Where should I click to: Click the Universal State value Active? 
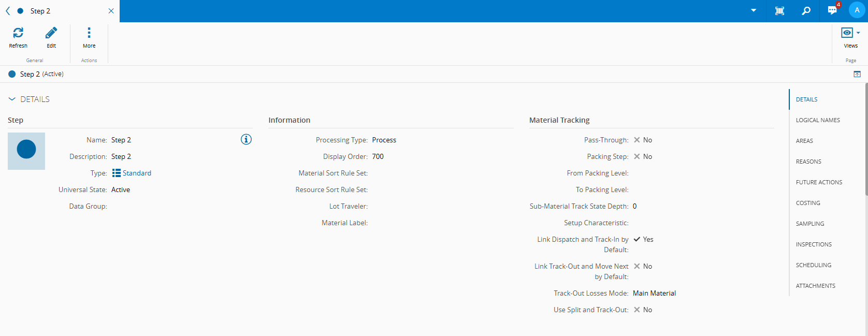pyautogui.click(x=121, y=189)
